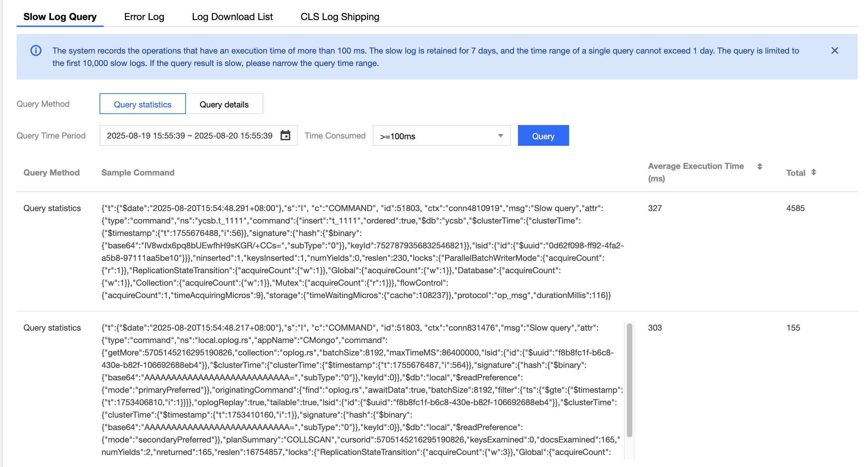Dismiss the blue notice with the X icon

click(x=834, y=51)
